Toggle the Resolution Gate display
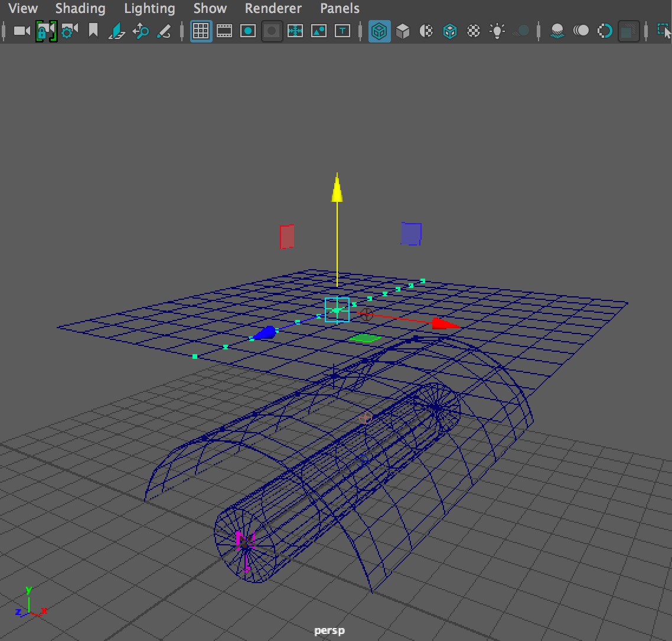The image size is (672, 641). (x=247, y=31)
